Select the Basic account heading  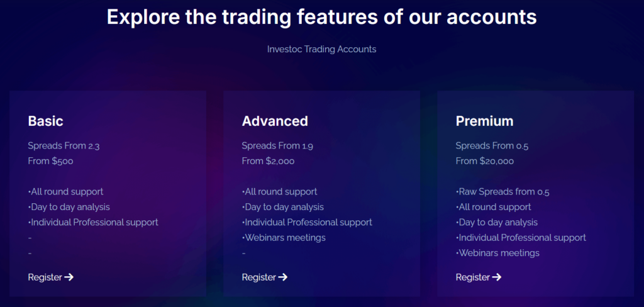(x=46, y=121)
